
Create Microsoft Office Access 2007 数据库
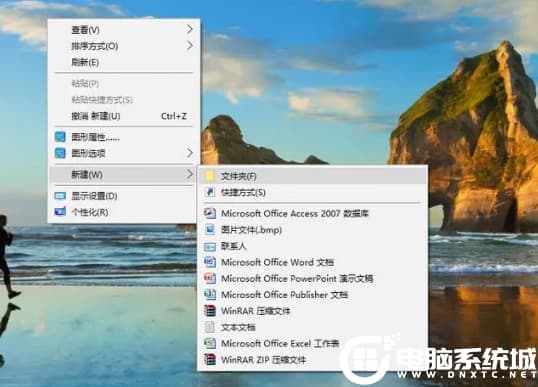(x=313, y=213)
